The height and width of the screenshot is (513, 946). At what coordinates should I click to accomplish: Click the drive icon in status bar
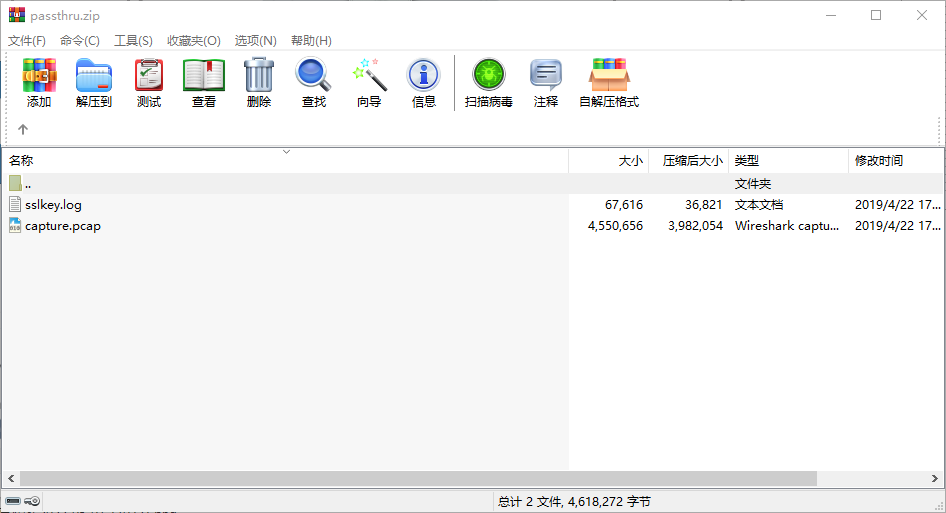(13, 501)
